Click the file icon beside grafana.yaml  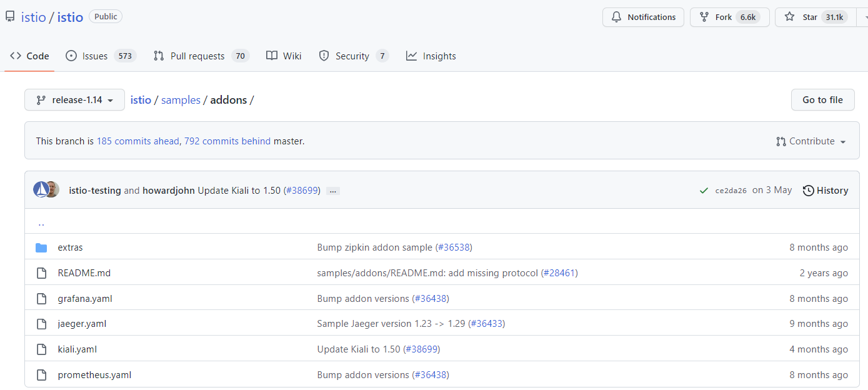(x=41, y=299)
